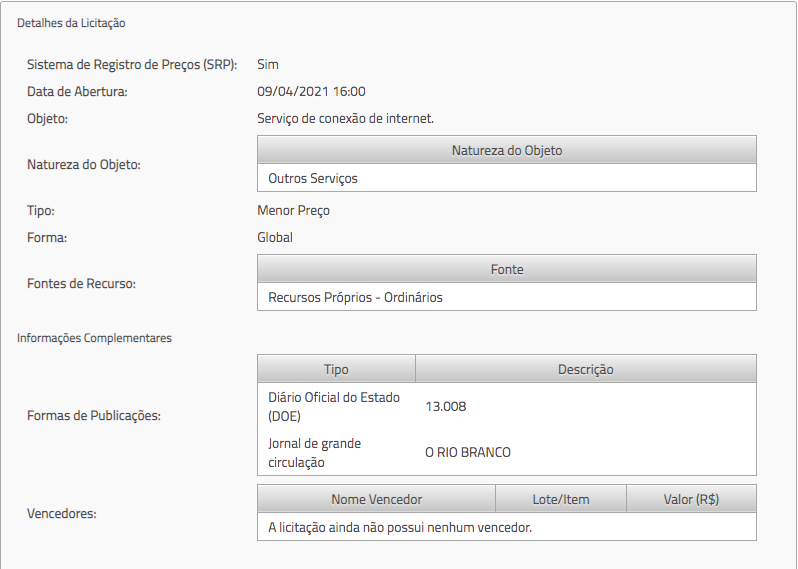
Task: Click the "Informações Complementares" section heading
Action: 94,338
